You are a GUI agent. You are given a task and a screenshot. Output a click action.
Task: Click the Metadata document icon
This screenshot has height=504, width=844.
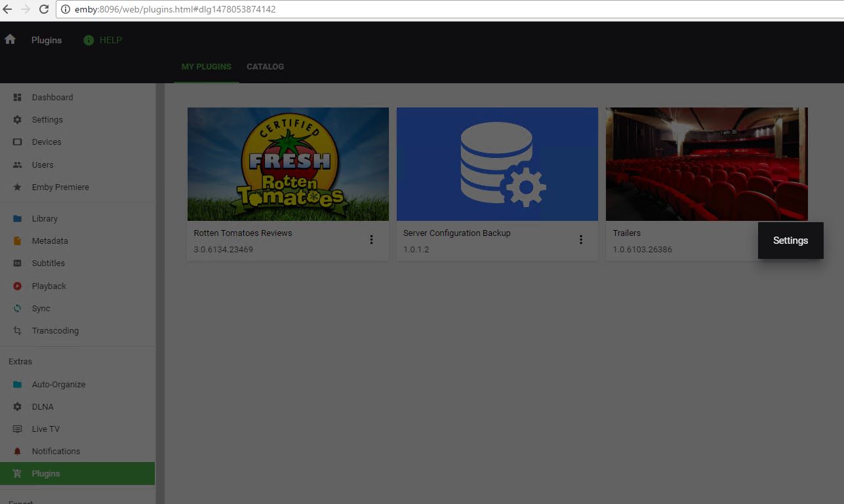18,241
